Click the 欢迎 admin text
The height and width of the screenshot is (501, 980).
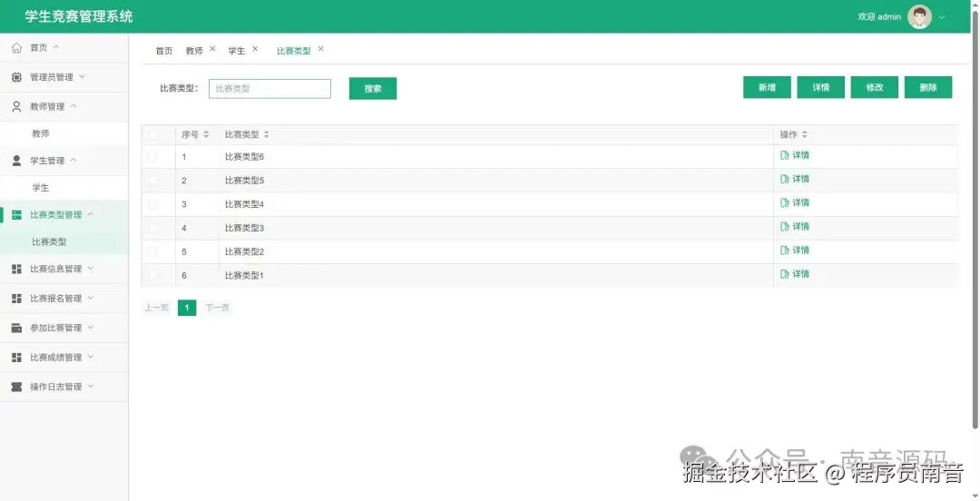click(879, 17)
